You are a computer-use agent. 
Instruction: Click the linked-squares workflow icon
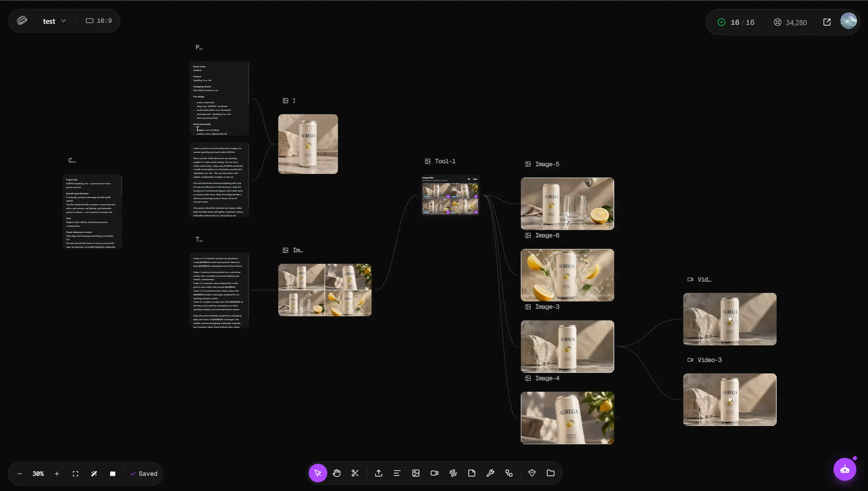click(509, 473)
